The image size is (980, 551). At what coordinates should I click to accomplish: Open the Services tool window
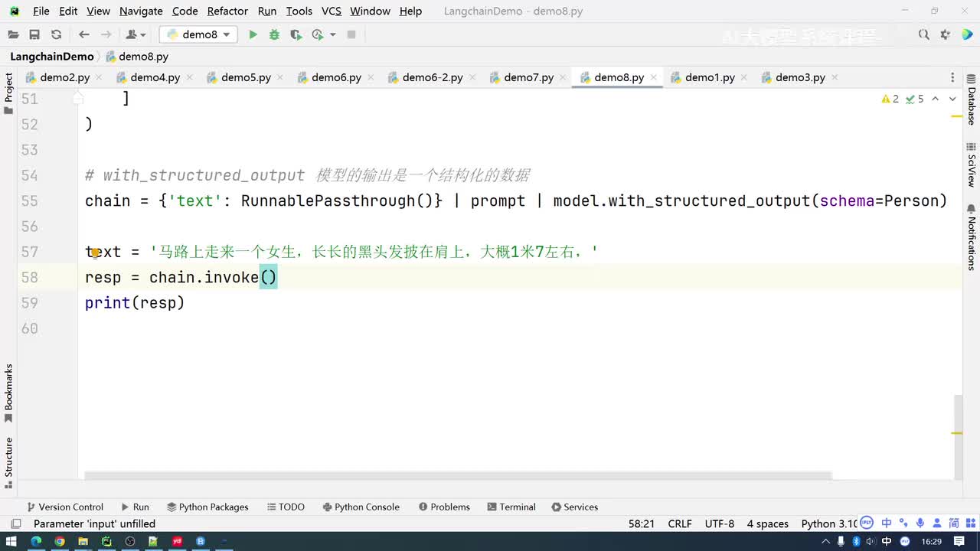(x=573, y=507)
